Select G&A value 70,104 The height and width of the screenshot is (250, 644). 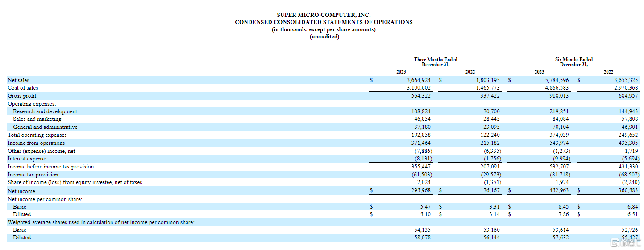[x=561, y=127]
